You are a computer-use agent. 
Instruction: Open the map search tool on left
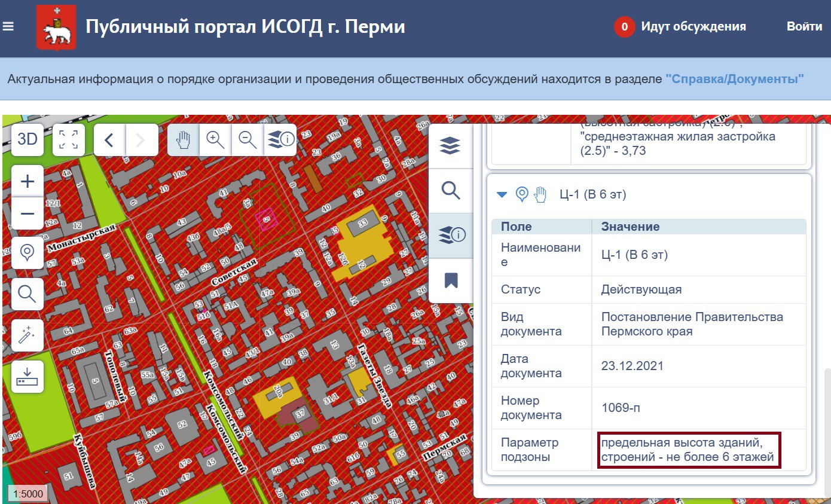tap(28, 294)
